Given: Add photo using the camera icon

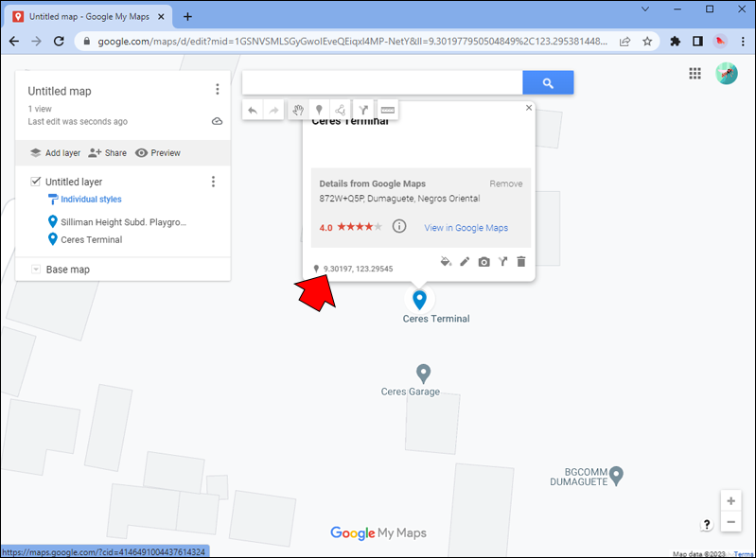Looking at the screenshot, I should [x=484, y=262].
